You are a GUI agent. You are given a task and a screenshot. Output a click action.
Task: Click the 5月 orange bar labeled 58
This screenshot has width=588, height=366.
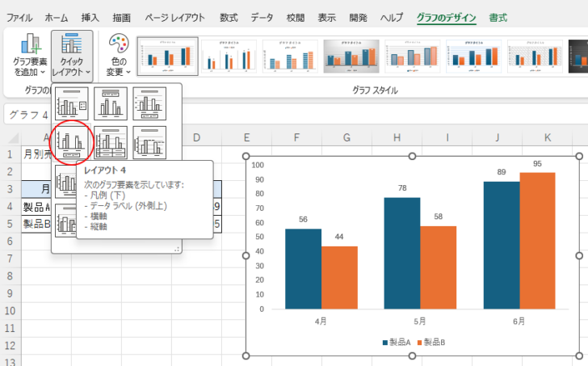click(x=439, y=267)
